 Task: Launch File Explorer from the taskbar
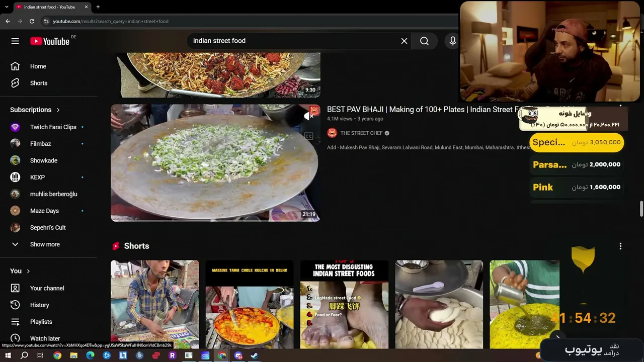(x=74, y=355)
